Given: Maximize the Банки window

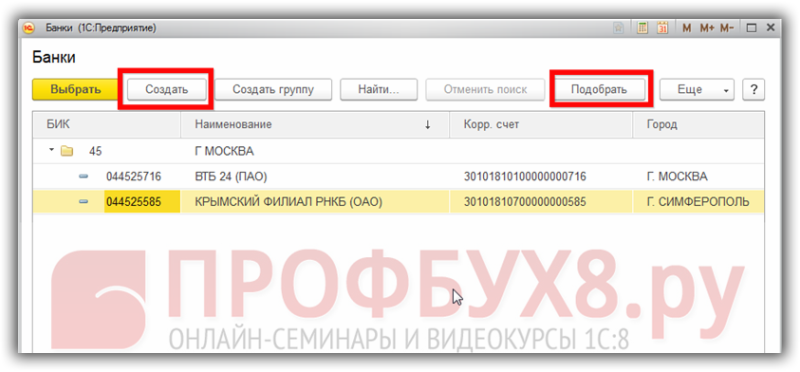Looking at the screenshot, I should [x=751, y=28].
